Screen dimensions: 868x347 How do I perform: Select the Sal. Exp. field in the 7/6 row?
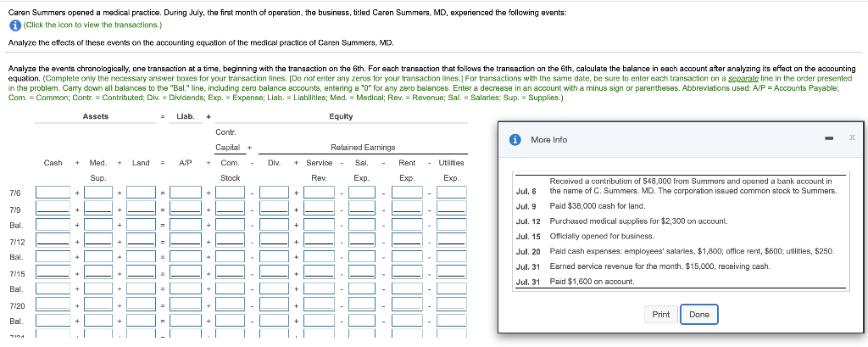[x=363, y=193]
